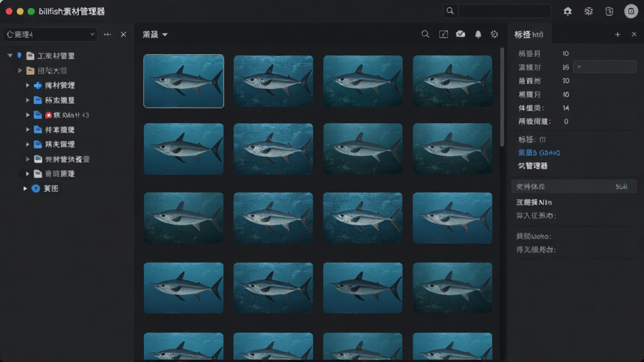Click the blue puzzle-shaped icon in the tree
Viewport: 644px width, 362px height.
pyautogui.click(x=38, y=85)
